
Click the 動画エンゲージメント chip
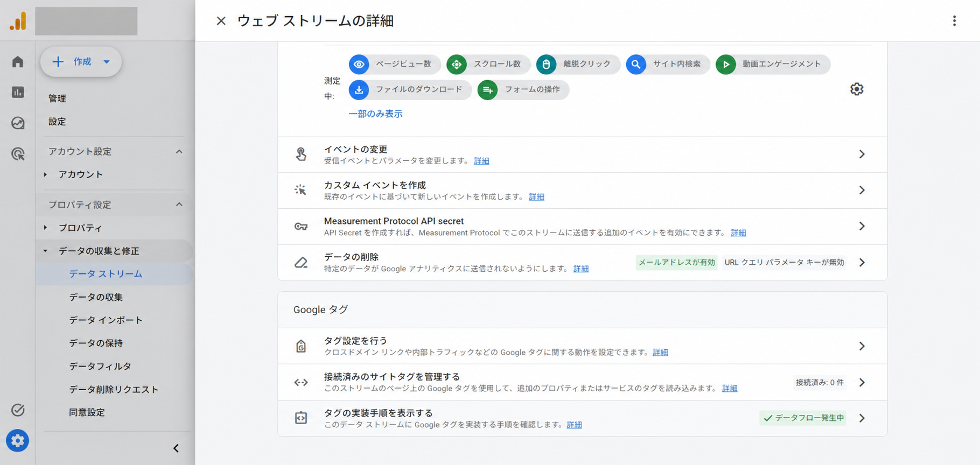(773, 64)
